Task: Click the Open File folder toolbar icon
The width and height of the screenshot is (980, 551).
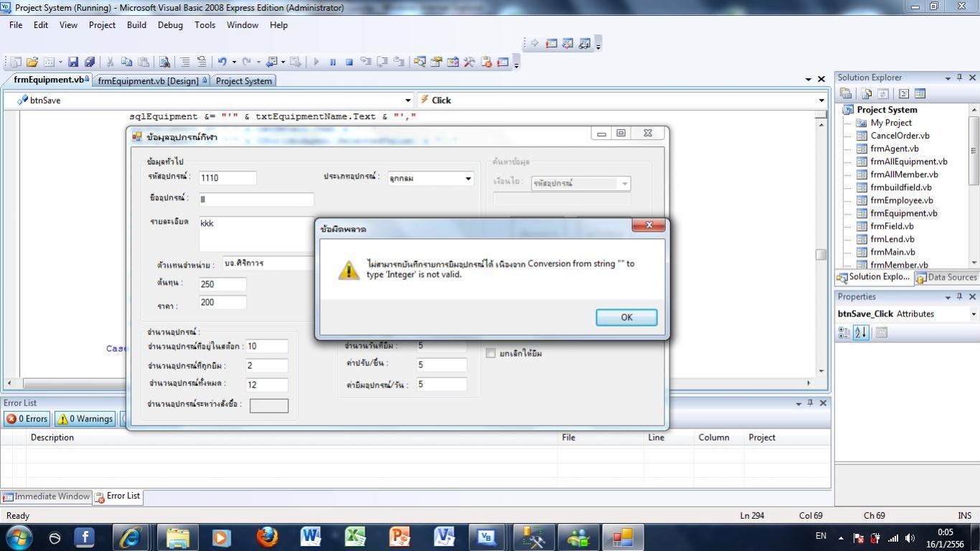Action: pos(32,62)
